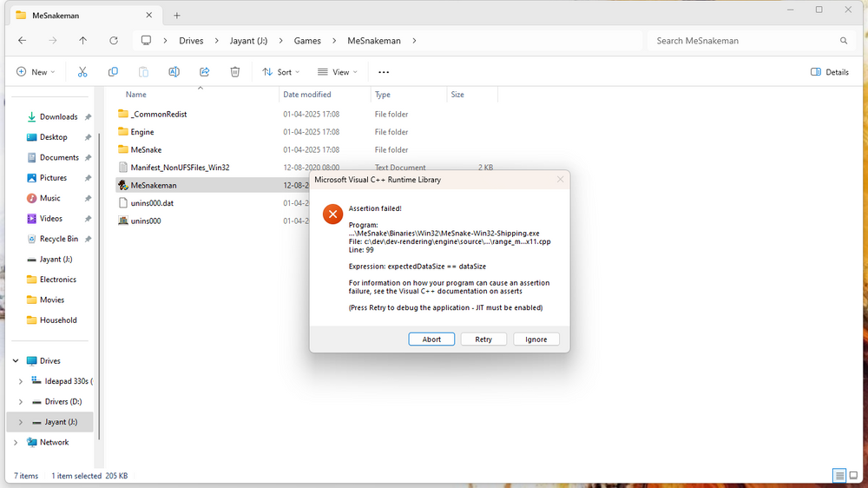The image size is (868, 488).
Task: Refresh the current folder
Action: click(x=114, y=41)
